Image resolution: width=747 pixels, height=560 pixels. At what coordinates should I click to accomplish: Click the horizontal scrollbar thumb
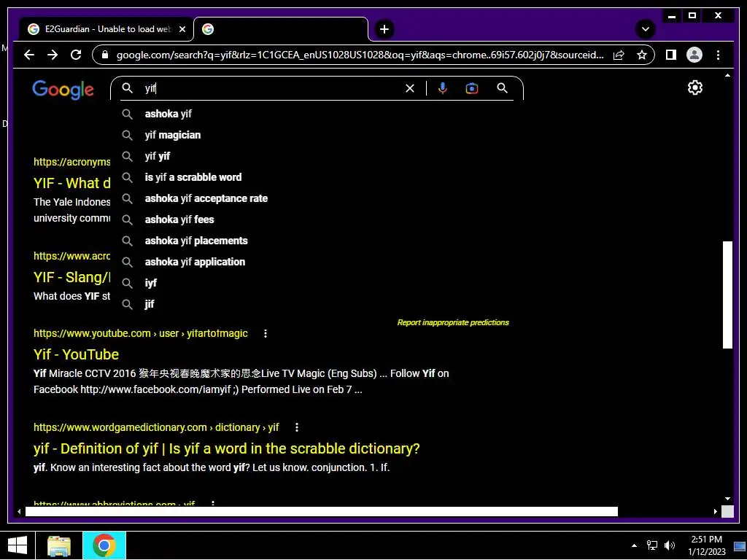click(x=322, y=511)
